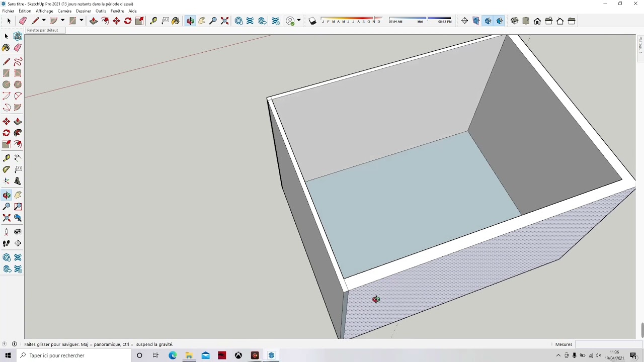
Task: Switch to the Top view
Action: tap(526, 21)
